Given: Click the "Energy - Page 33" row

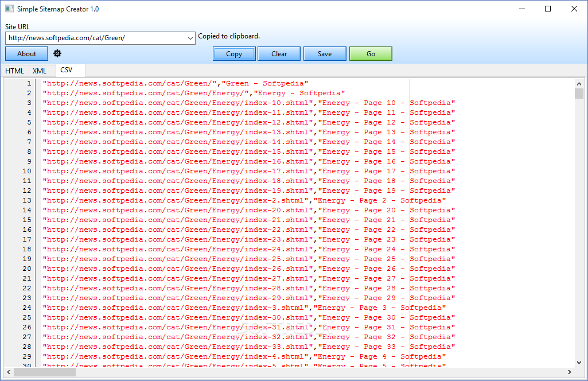Looking at the screenshot, I should tap(248, 347).
